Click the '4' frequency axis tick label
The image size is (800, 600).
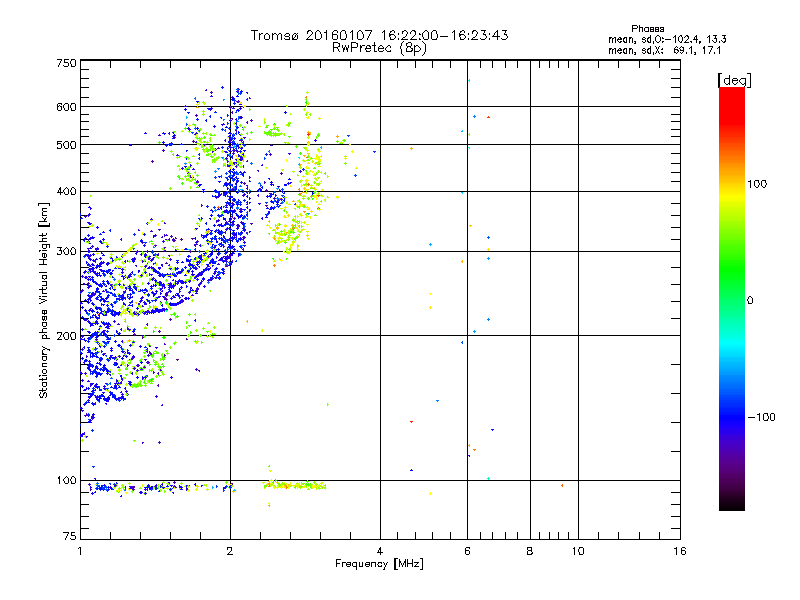[380, 551]
